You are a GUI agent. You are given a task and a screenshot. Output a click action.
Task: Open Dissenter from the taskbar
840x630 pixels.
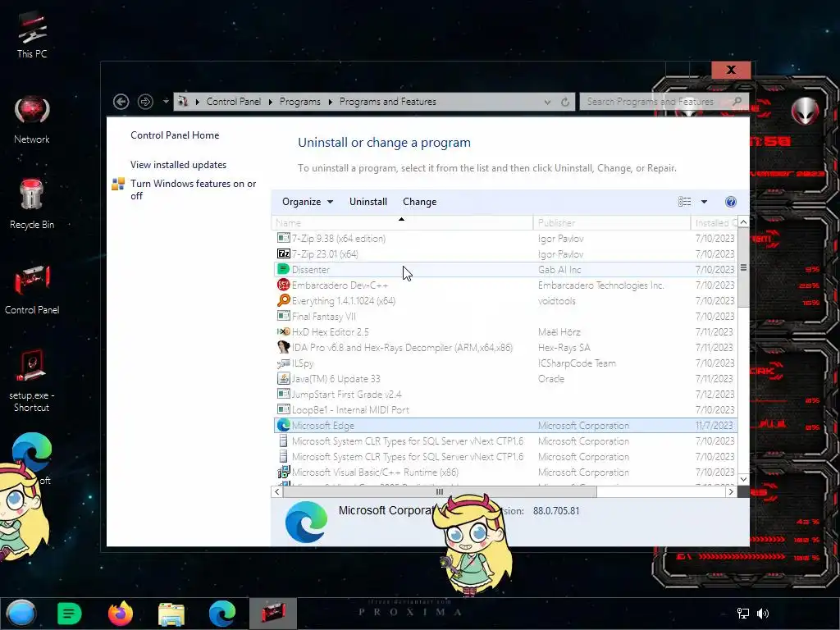[69, 614]
